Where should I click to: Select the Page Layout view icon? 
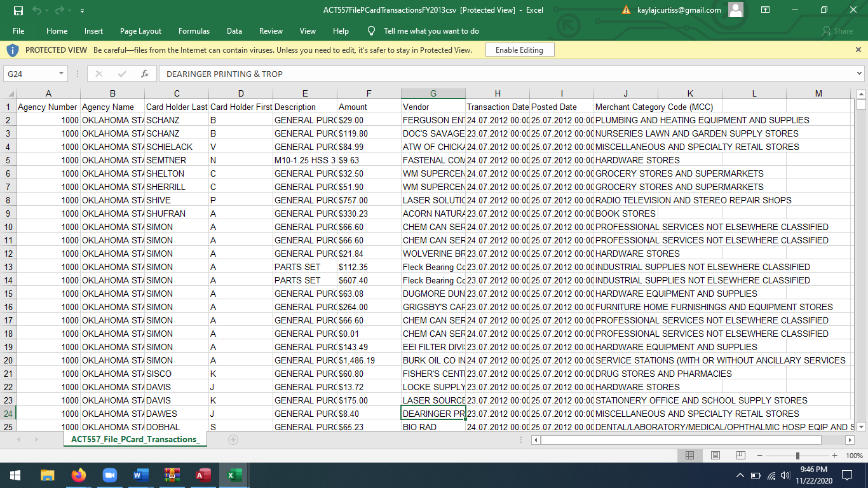click(714, 455)
